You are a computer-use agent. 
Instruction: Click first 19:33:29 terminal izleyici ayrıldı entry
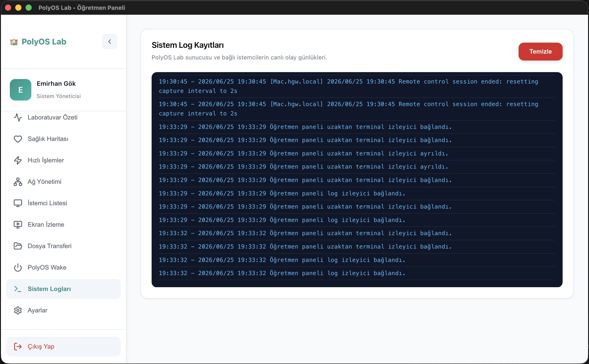tap(357, 153)
